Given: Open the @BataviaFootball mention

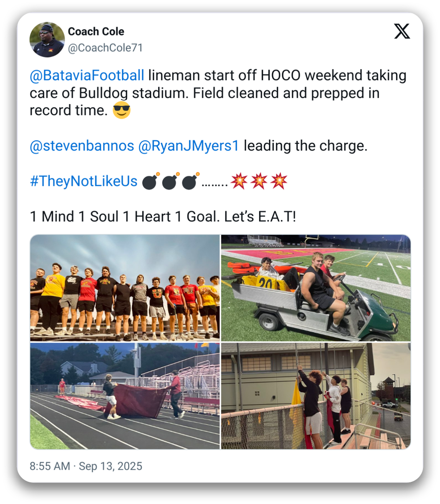Looking at the screenshot, I should point(87,76).
